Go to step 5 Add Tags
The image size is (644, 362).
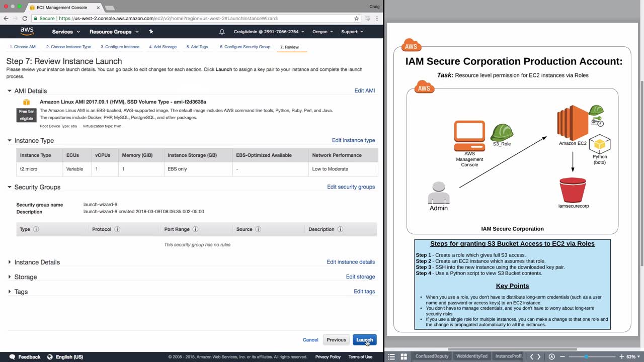tap(197, 47)
